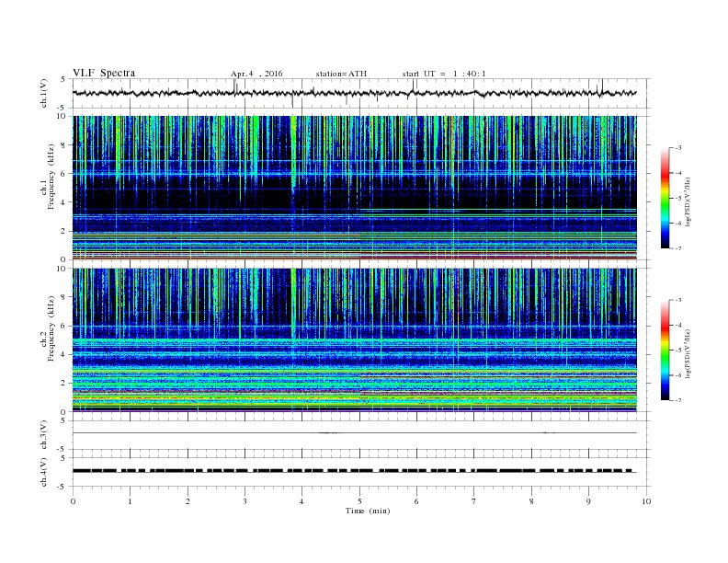The height and width of the screenshot is (563, 728).
Task: Click the '10' time axis tick label
Action: tap(646, 501)
